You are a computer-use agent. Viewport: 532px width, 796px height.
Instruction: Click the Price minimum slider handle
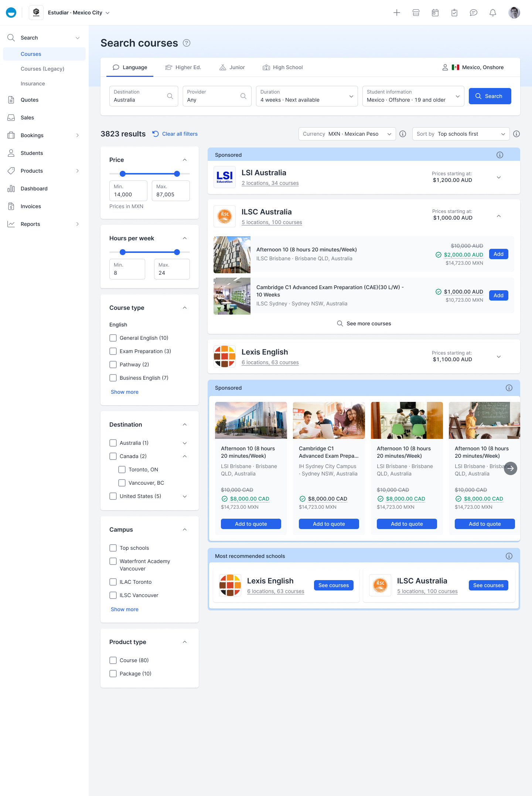click(123, 174)
